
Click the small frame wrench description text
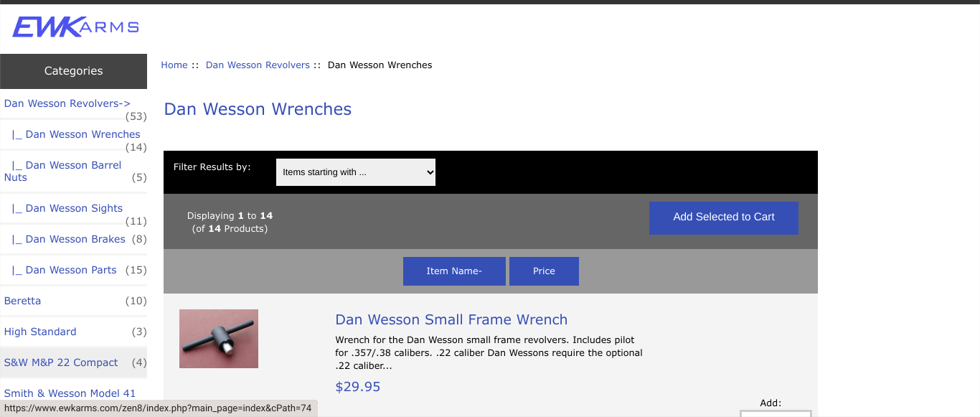point(489,352)
